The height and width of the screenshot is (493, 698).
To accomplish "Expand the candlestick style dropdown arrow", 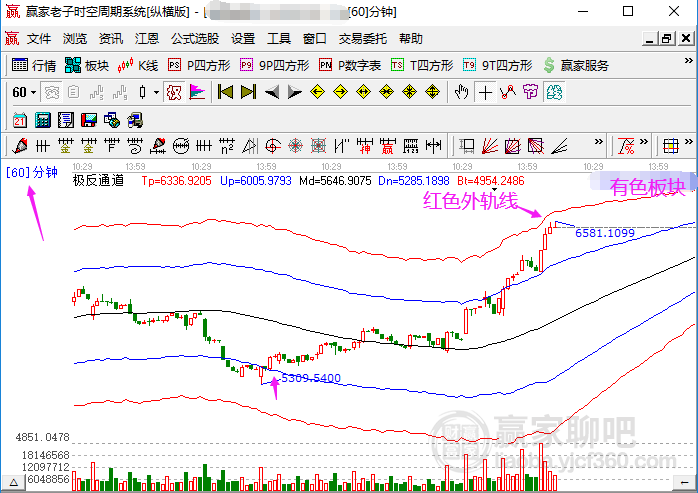I will (156, 93).
